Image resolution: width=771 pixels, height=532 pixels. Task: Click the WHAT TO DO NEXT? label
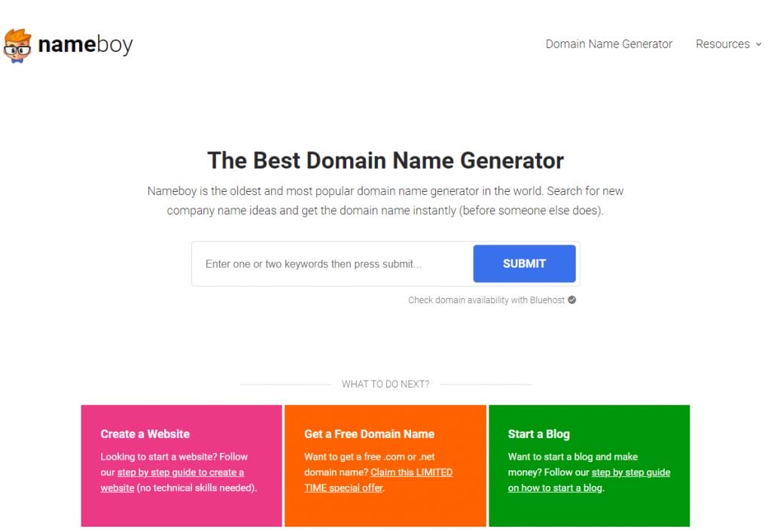[385, 384]
